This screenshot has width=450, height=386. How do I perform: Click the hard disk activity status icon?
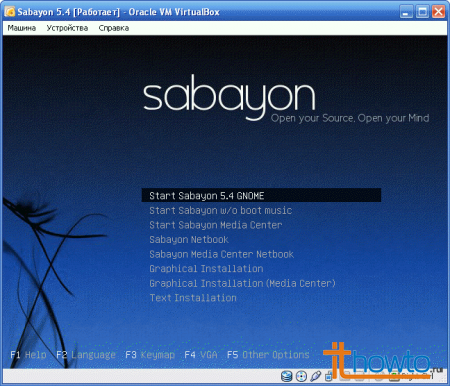(286, 376)
